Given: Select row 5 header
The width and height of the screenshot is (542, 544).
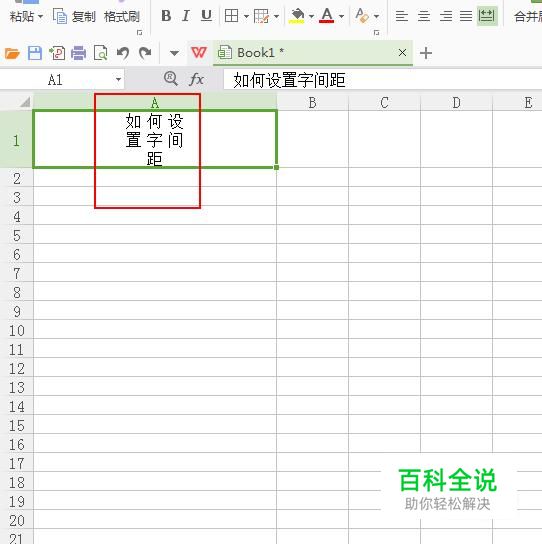Looking at the screenshot, I should pos(16,236).
